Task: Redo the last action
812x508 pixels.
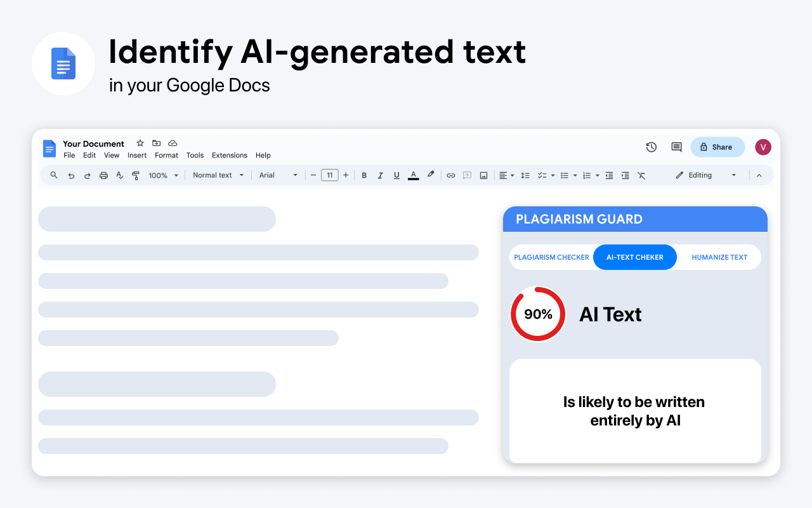Action: [x=88, y=175]
